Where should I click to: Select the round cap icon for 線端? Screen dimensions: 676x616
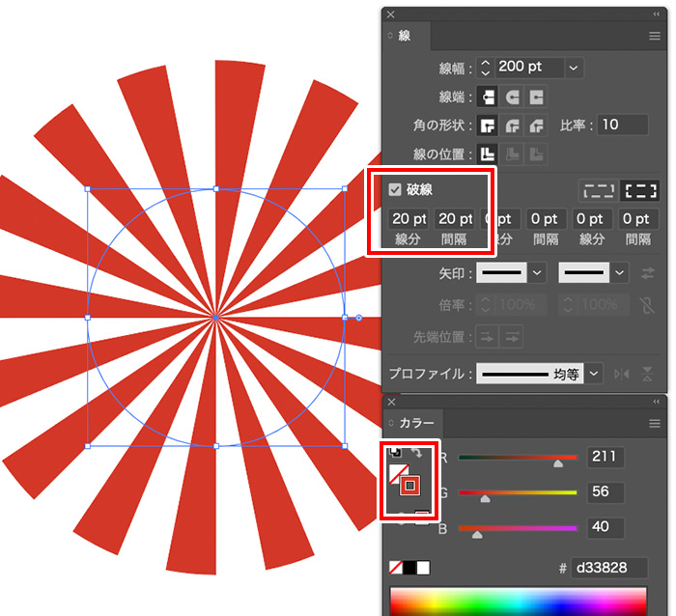512,97
